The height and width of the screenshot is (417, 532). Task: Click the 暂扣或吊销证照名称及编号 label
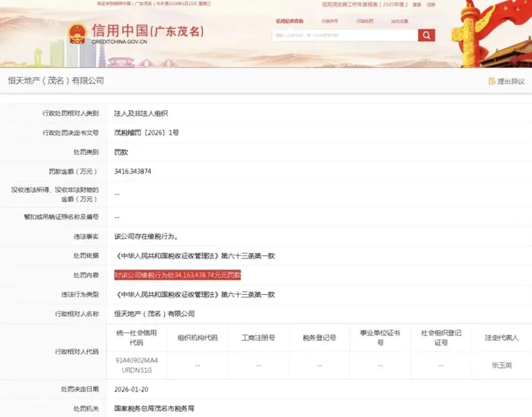61,217
